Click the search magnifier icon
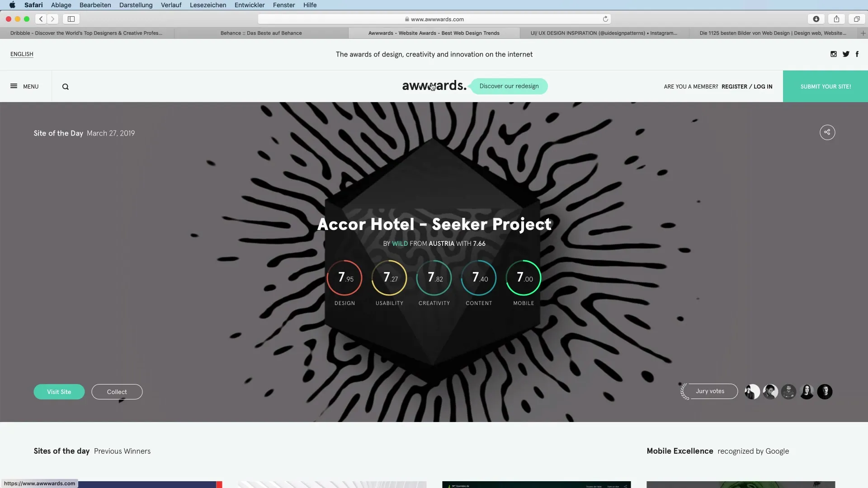Image resolution: width=868 pixels, height=488 pixels. [66, 87]
